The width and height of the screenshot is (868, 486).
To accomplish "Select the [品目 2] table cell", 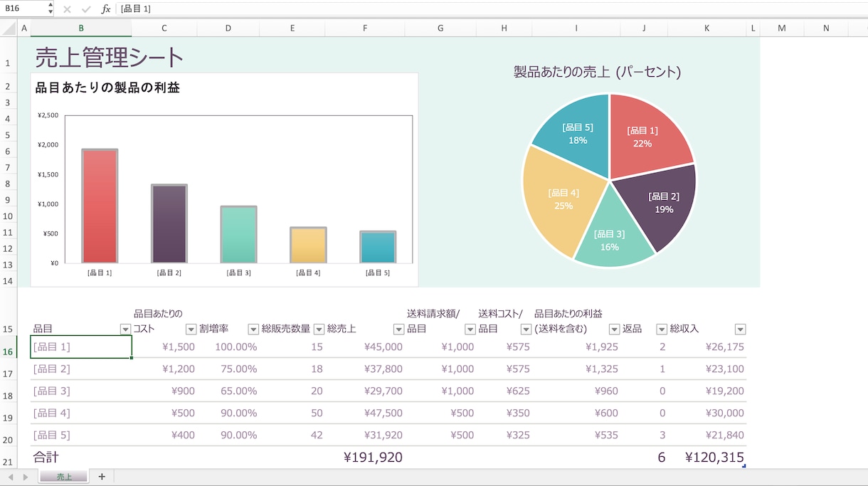I will [81, 369].
